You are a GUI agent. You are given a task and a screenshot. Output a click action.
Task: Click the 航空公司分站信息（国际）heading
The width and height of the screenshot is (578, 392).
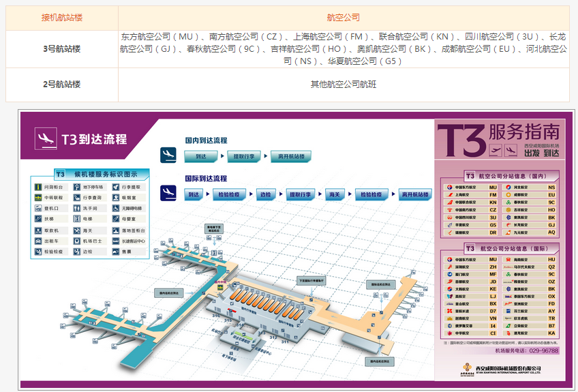514,249
